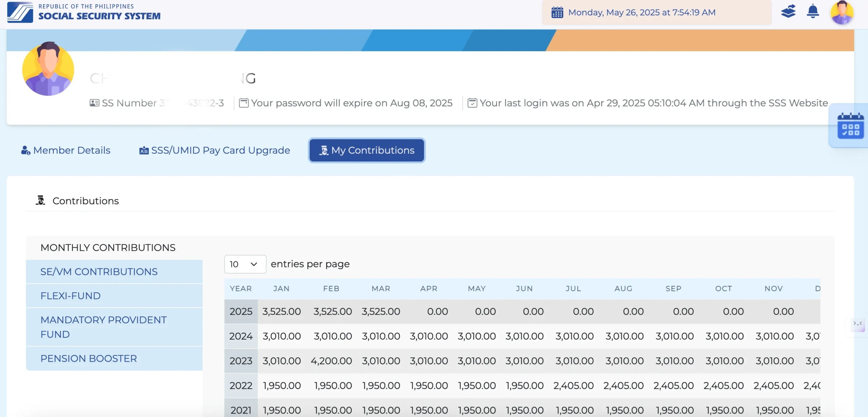
Task: Click the user avatar in top-right corner
Action: 842,13
